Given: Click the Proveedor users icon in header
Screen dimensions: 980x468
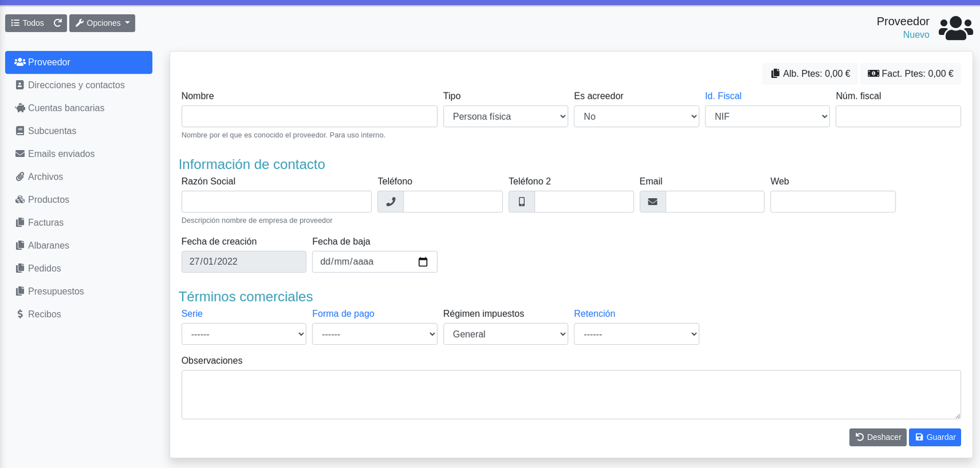Looking at the screenshot, I should 956,28.
